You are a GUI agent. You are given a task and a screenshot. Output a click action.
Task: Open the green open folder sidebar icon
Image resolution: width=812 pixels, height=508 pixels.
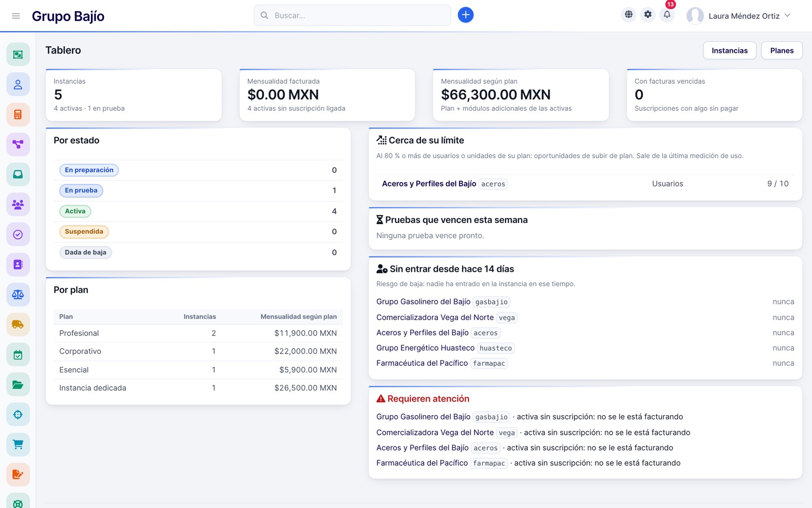point(18,385)
